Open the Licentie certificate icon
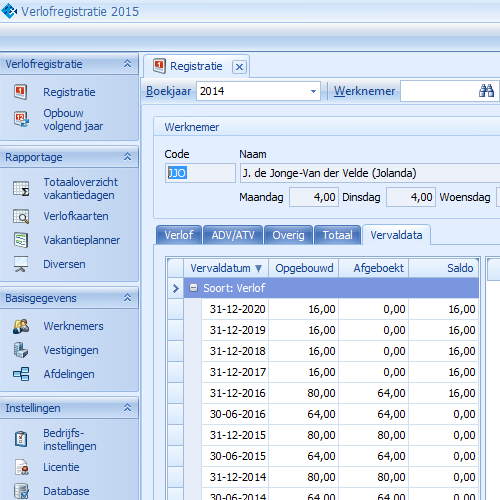Viewport: 500px width, 500px height. click(x=22, y=467)
